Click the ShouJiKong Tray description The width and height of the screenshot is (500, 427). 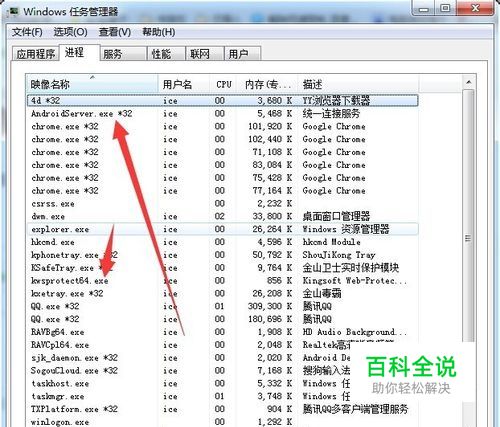[x=339, y=255]
